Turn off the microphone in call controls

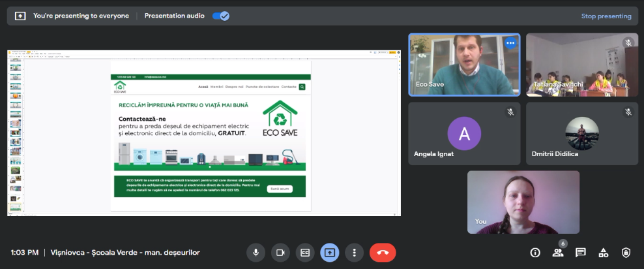[256, 253]
